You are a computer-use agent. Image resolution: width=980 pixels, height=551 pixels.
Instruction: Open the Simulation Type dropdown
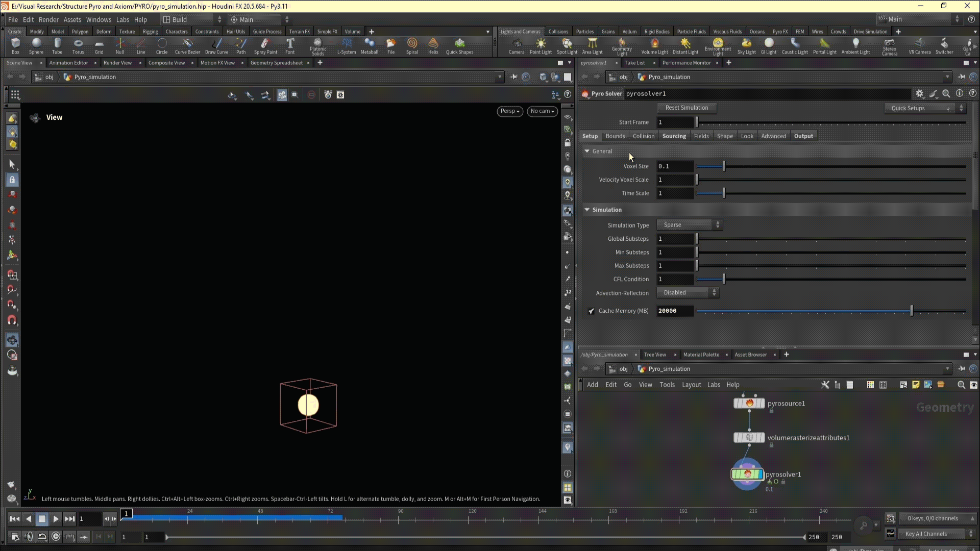pyautogui.click(x=689, y=225)
